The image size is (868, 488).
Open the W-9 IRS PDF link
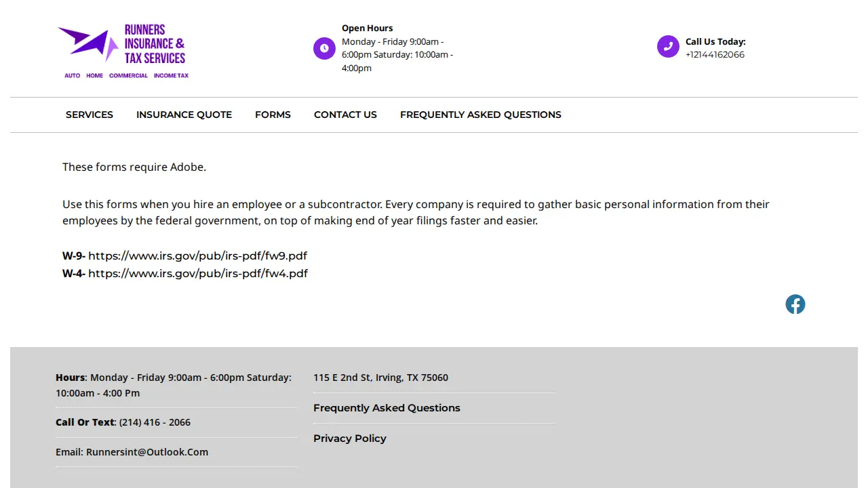click(x=197, y=256)
